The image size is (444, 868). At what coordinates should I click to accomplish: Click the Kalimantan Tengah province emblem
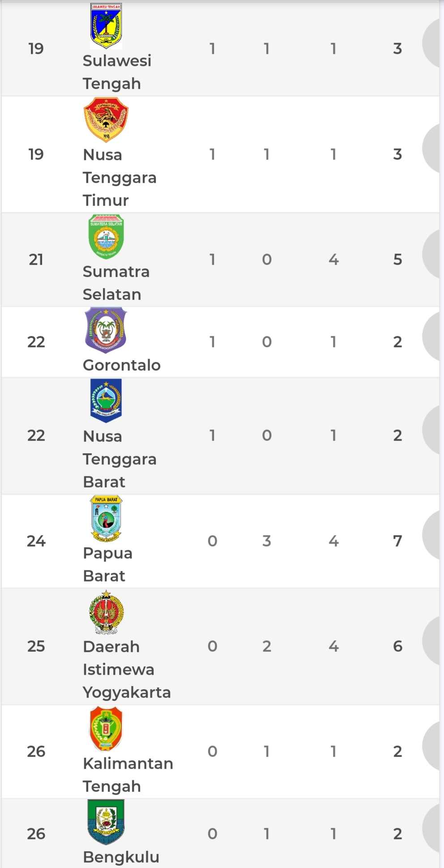pos(106,729)
